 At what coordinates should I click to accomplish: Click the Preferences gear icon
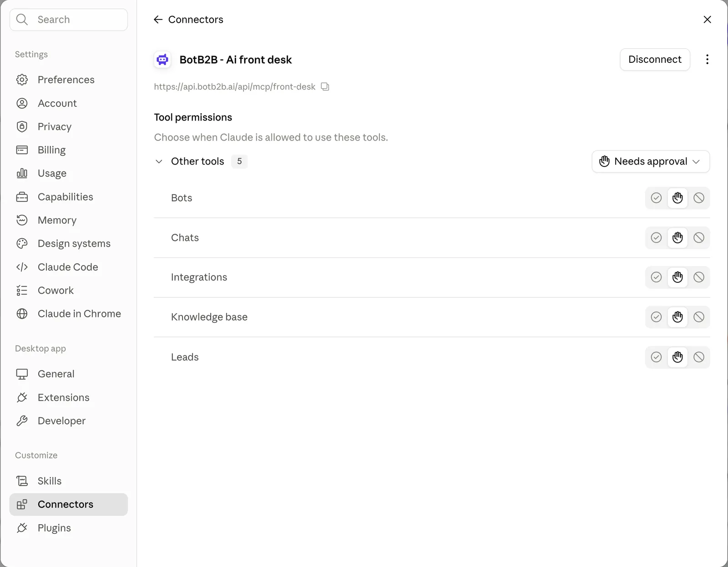22,80
